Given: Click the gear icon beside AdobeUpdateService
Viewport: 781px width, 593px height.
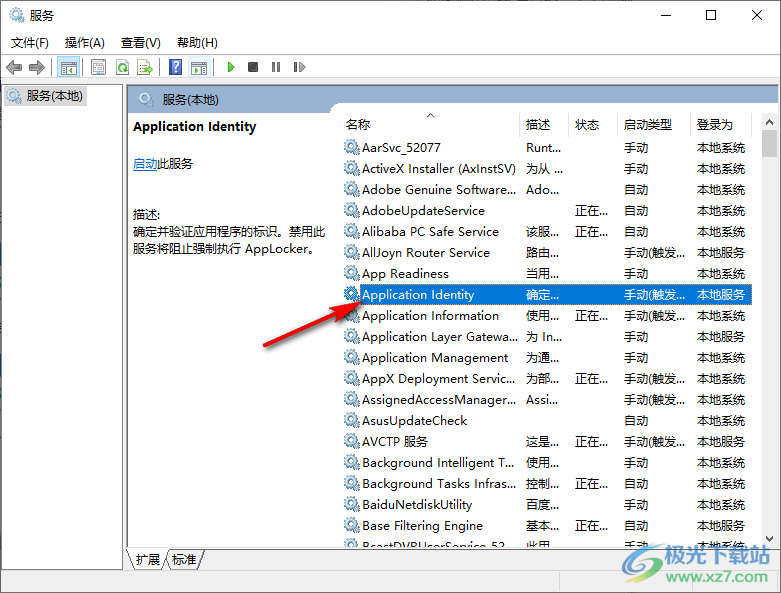Looking at the screenshot, I should coord(352,210).
